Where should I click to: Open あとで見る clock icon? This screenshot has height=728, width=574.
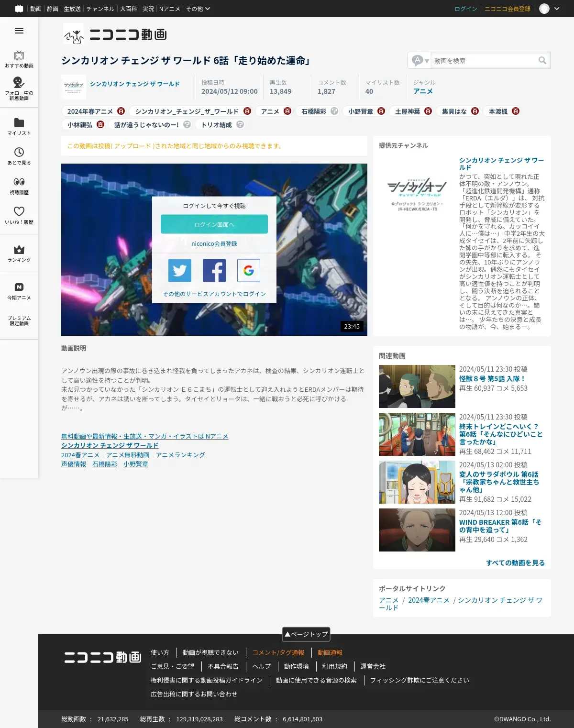click(x=19, y=152)
